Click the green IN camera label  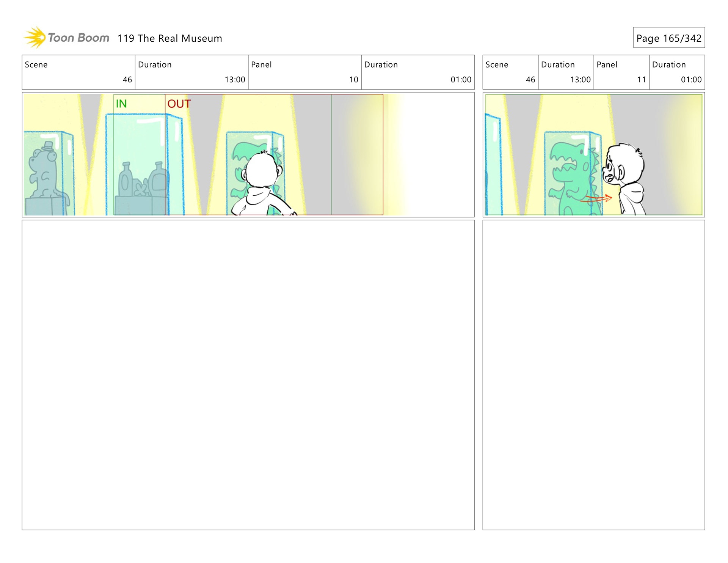coord(121,104)
